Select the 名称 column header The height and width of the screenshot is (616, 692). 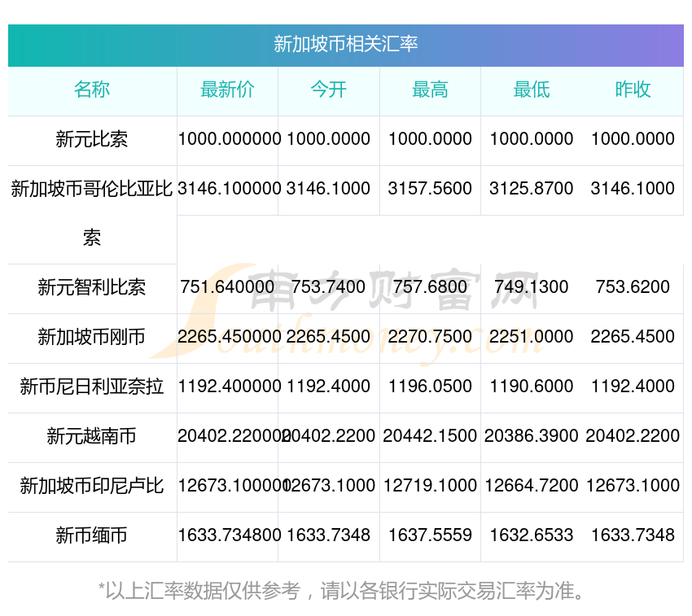pyautogui.click(x=92, y=90)
